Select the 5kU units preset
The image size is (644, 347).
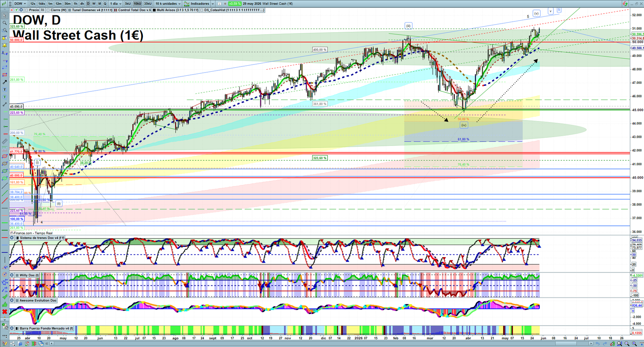point(128,4)
